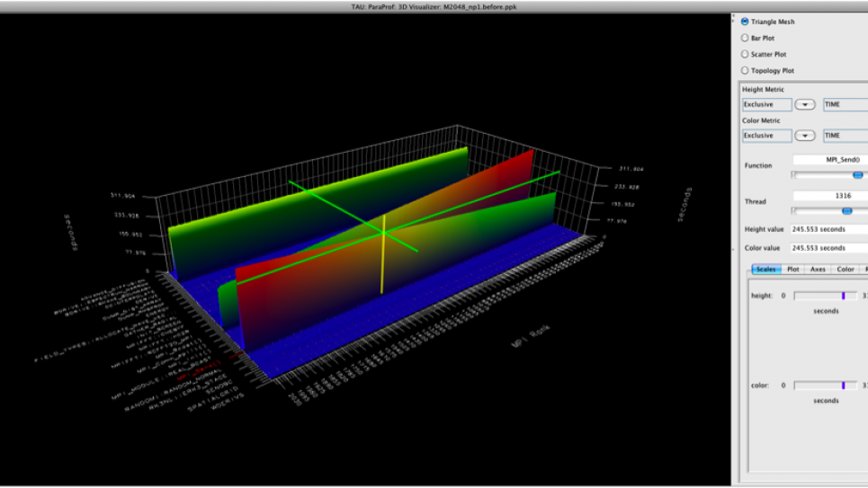Click the Height Metric TIME field
This screenshot has height=488, width=868.
coord(845,104)
